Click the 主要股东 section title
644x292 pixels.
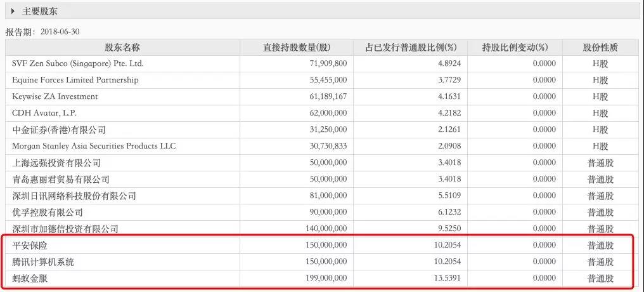40,11
